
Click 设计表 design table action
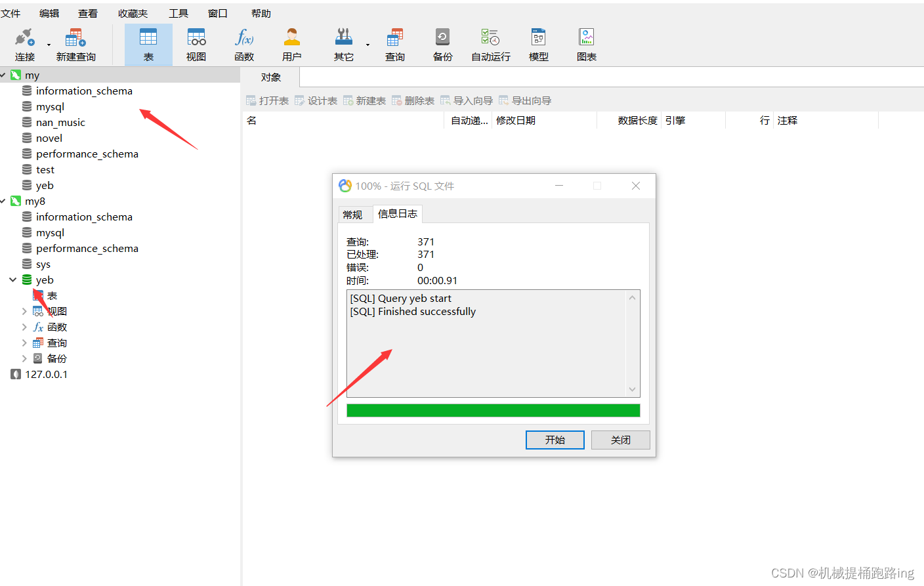click(x=316, y=100)
